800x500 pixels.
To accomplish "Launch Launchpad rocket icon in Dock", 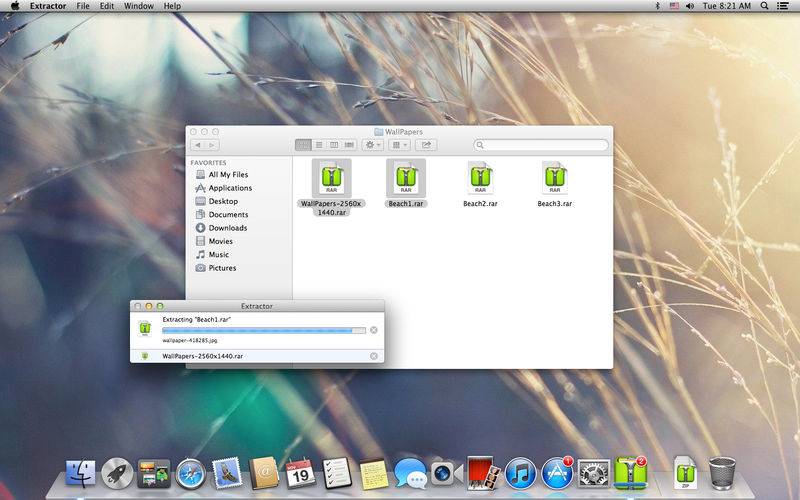I will click(117, 473).
